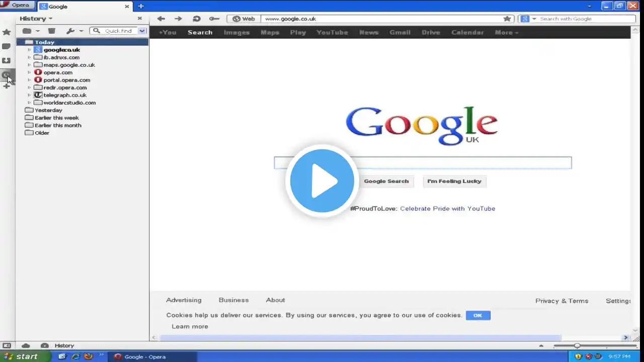The image size is (644, 362).
Task: Click the Google Search button
Action: [386, 181]
